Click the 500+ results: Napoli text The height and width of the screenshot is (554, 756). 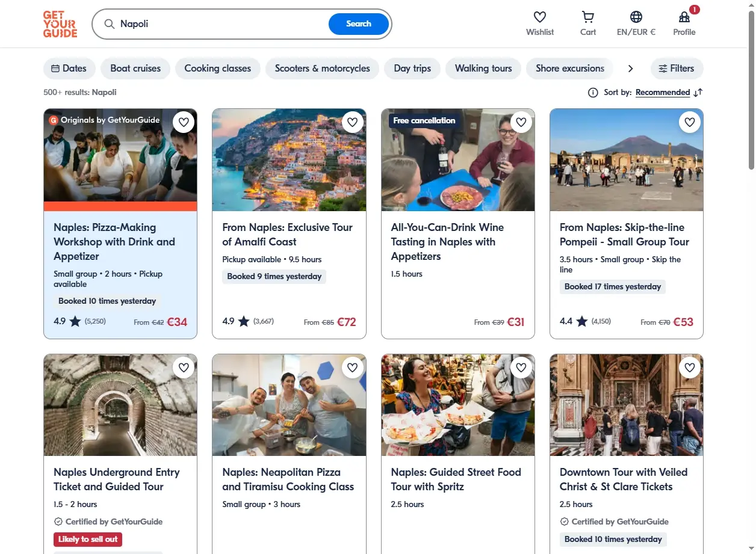[80, 92]
